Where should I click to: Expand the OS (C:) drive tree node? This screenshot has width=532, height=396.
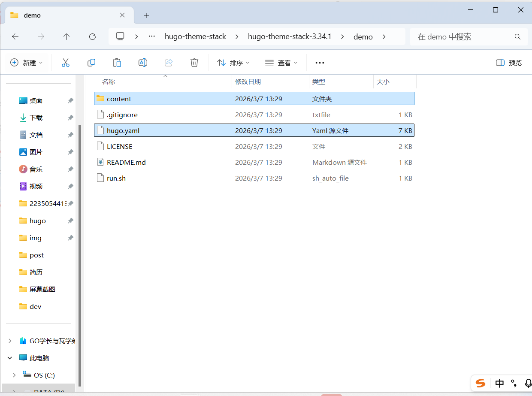(14, 375)
